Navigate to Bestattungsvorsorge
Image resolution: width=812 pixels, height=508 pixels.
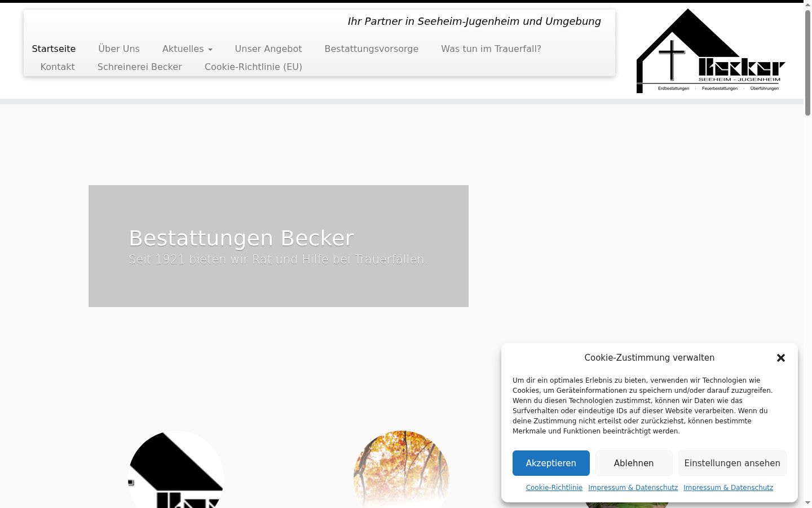tap(372, 49)
